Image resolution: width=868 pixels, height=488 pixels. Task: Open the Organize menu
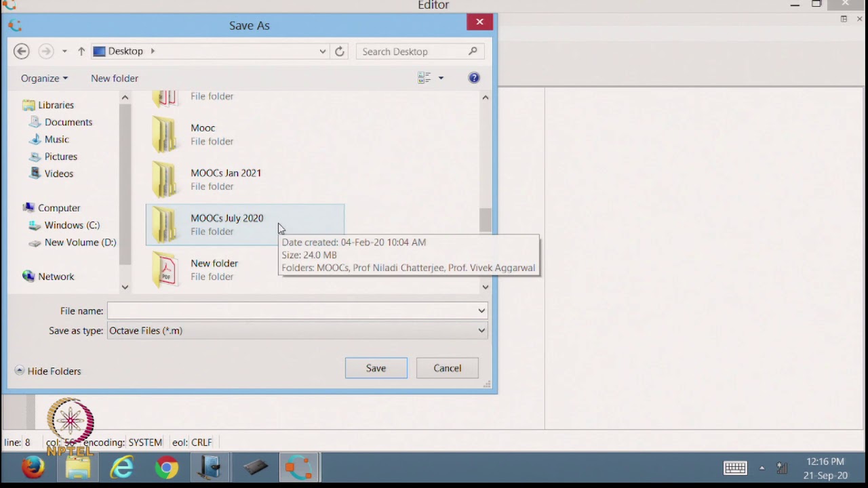pos(44,78)
